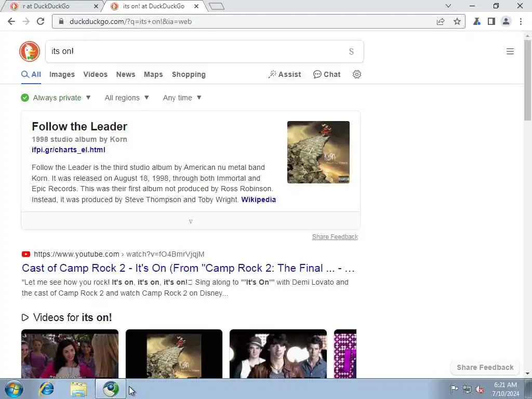Bookmark this page with the star icon

[x=457, y=21]
